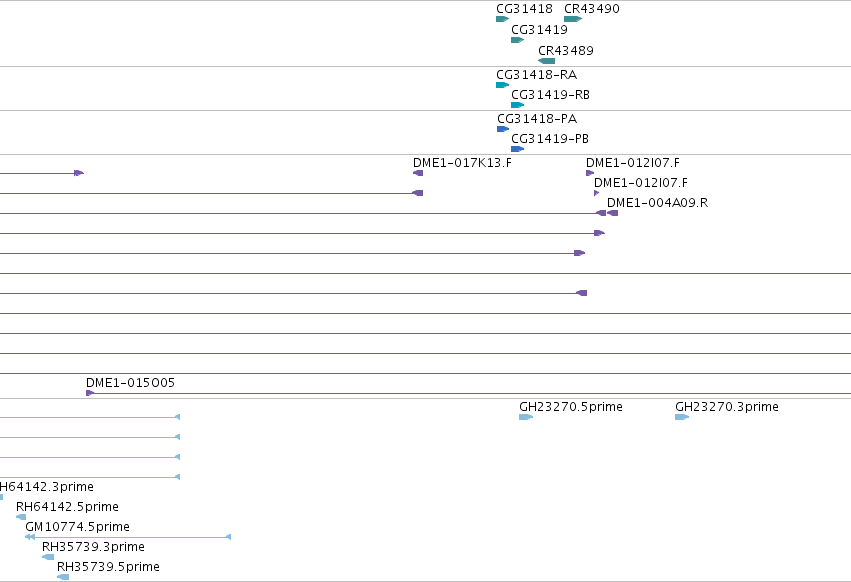Click the RH64142.5prime EST marker
This screenshot has width=851, height=582.
pyautogui.click(x=21, y=517)
